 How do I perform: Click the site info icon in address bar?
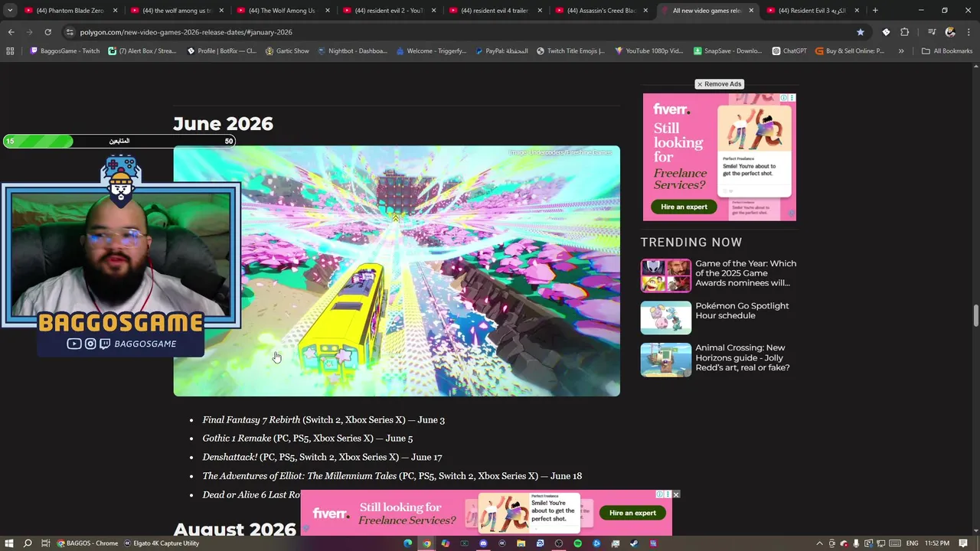[70, 32]
